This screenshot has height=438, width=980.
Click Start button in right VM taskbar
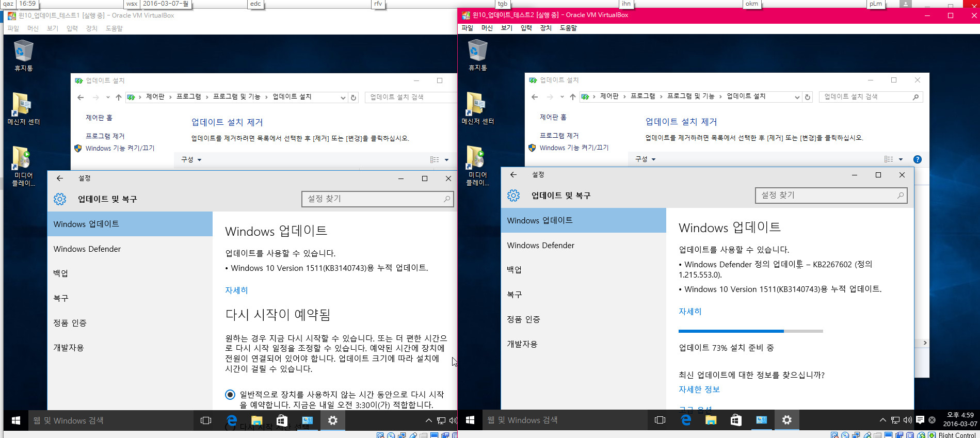pyautogui.click(x=470, y=420)
